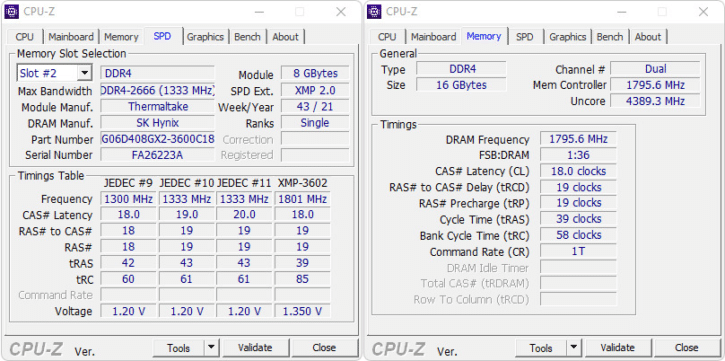The image size is (725, 361).
Task: Click the Uncore 4389.3 MHz value
Action: point(655,101)
